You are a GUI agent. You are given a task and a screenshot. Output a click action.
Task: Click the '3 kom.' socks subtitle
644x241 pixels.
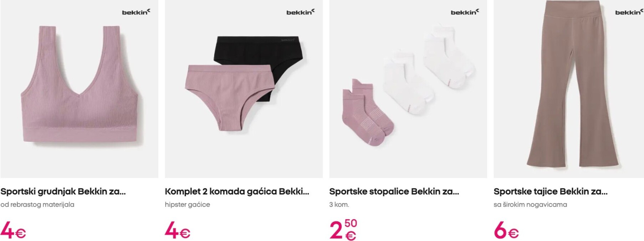click(339, 205)
